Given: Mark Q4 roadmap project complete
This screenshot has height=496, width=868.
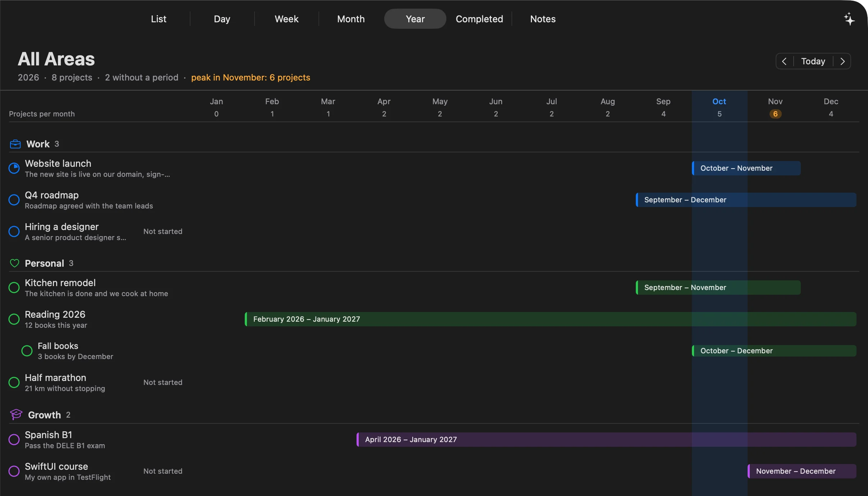Looking at the screenshot, I should (x=14, y=200).
